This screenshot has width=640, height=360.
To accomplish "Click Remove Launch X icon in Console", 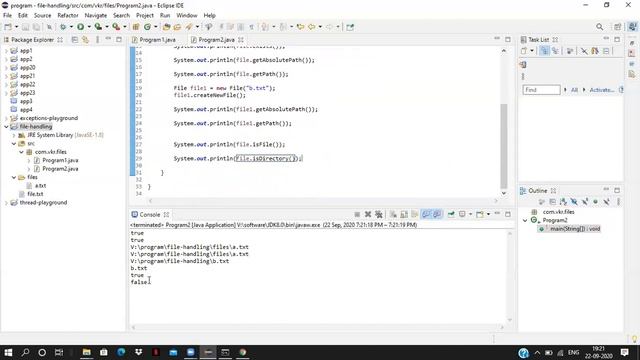I will point(368,214).
